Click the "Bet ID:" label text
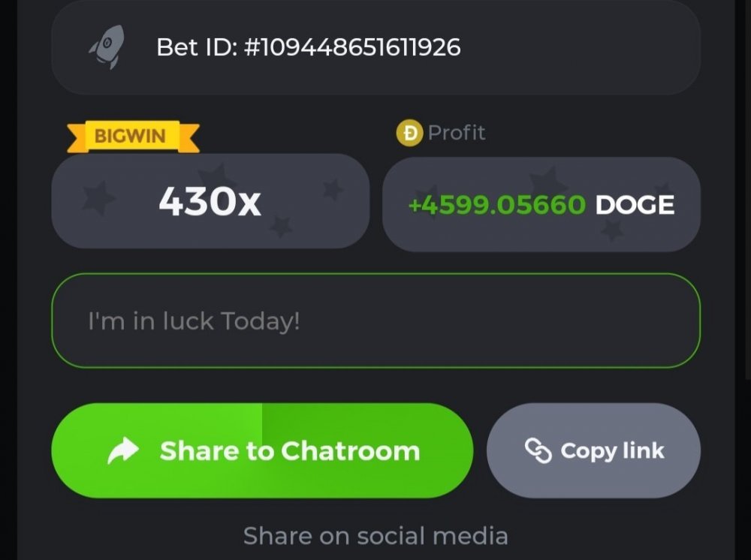Viewport: 751px width, 560px height. pyautogui.click(x=197, y=47)
